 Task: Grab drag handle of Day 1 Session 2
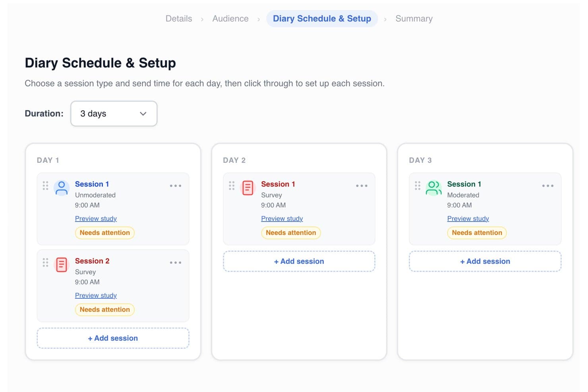45,263
